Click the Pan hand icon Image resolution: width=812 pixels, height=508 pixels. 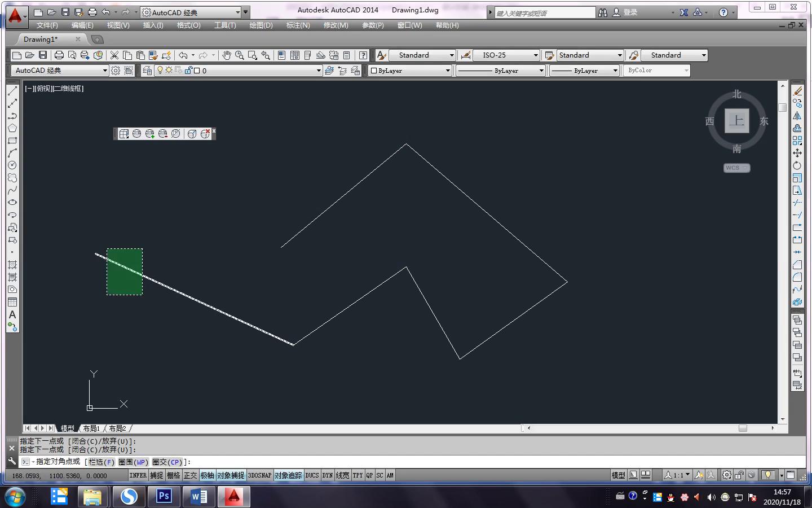click(x=227, y=55)
